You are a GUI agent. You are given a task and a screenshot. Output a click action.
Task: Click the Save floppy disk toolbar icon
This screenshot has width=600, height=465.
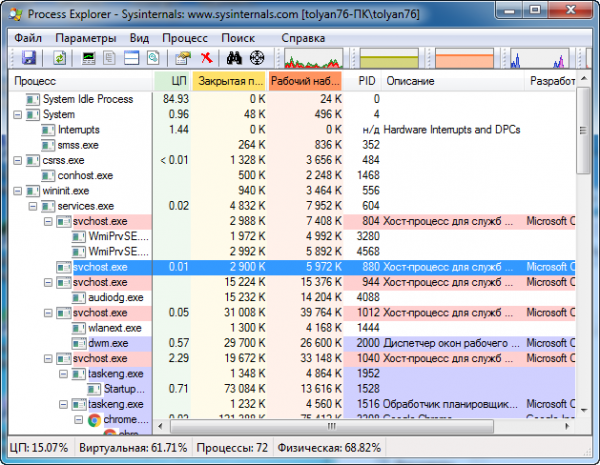[x=29, y=58]
